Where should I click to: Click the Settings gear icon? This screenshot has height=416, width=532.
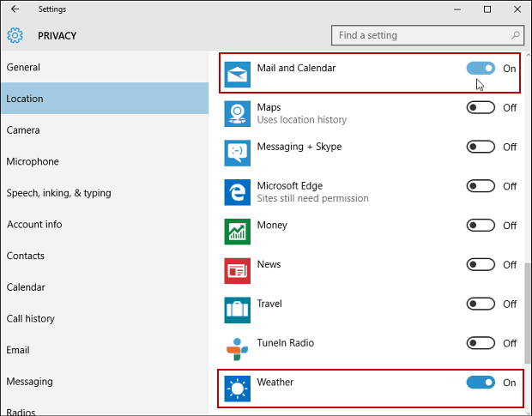point(15,36)
